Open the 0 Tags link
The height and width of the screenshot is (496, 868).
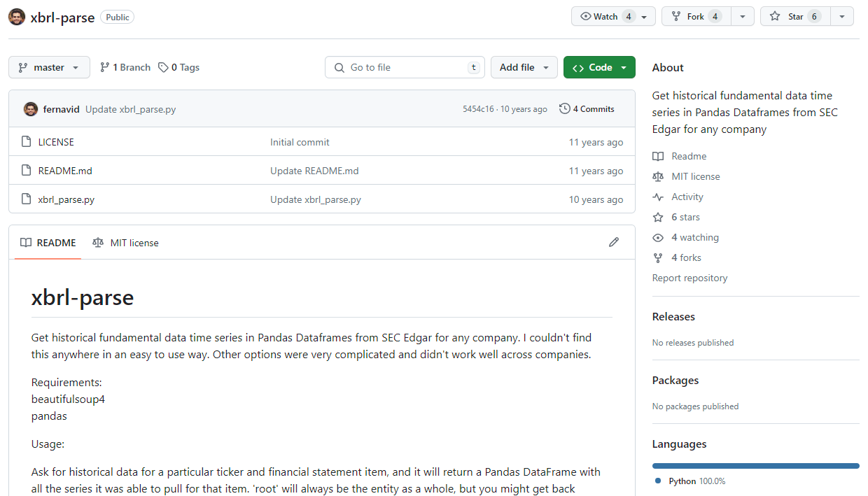[x=179, y=67]
